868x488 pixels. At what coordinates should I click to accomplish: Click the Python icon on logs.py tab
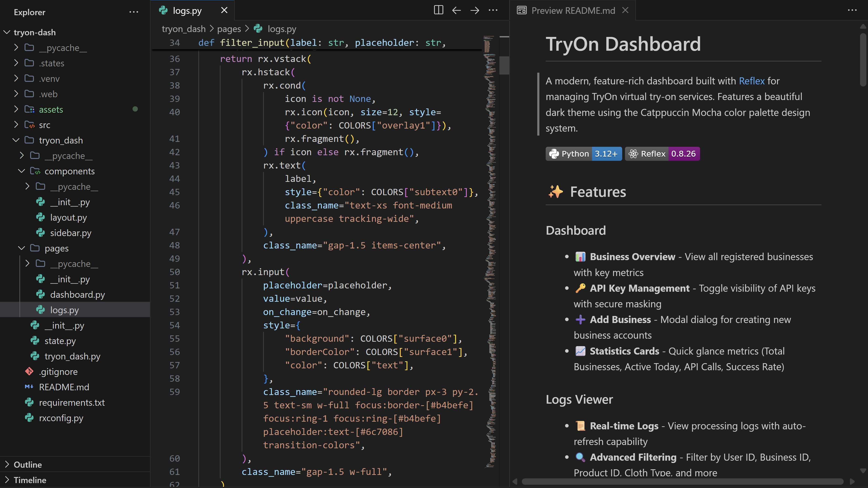coord(163,10)
